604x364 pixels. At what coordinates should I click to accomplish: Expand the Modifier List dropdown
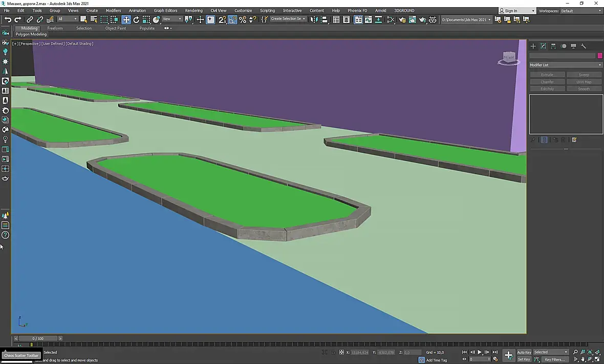coord(566,65)
